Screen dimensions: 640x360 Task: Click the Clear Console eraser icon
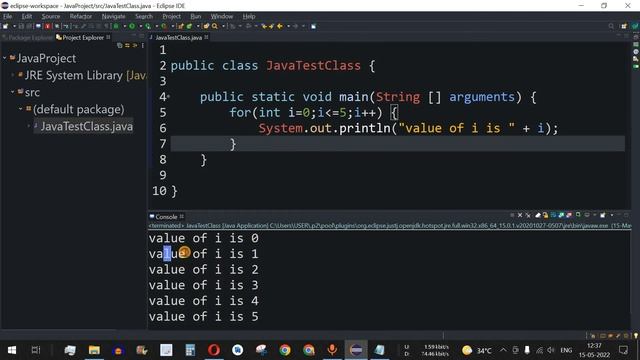click(x=538, y=215)
